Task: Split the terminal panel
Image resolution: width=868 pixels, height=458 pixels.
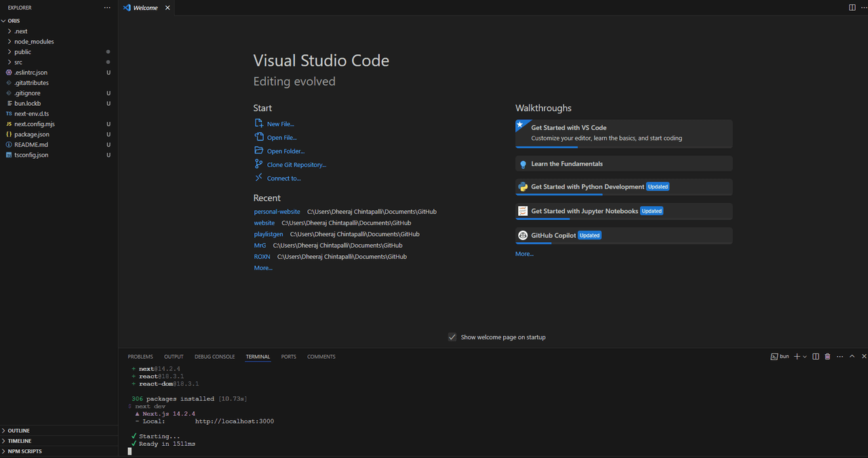Action: click(x=816, y=356)
